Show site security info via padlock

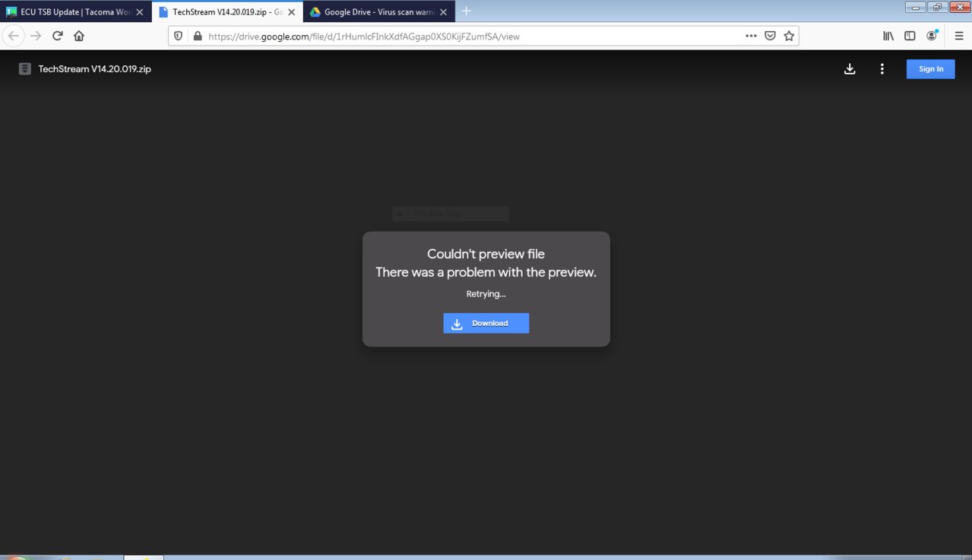point(198,36)
